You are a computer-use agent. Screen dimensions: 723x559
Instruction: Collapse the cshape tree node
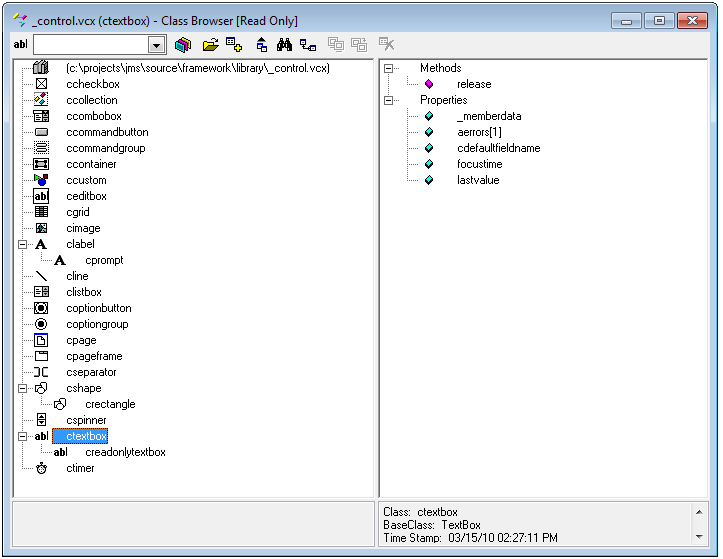point(22,388)
